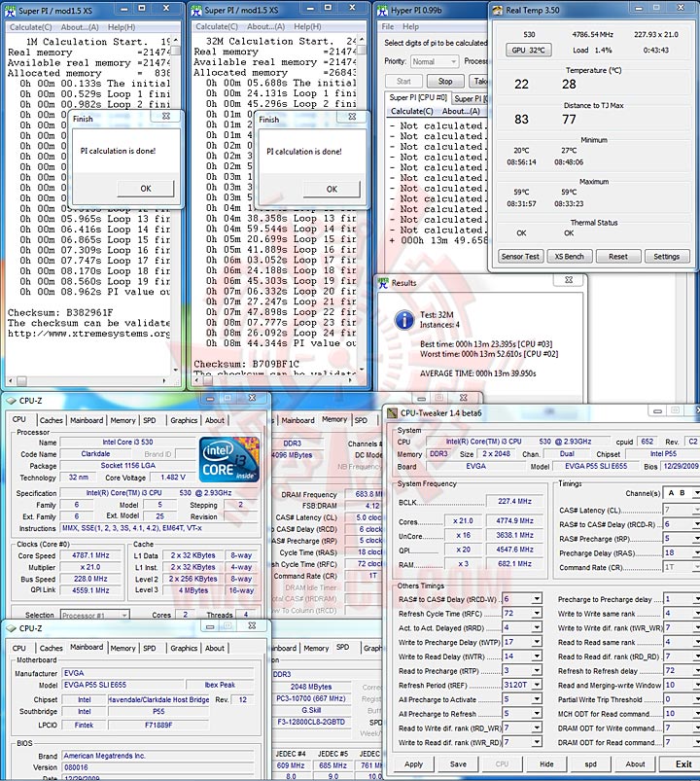Click the Best time 13m 23.395s line

coord(485,344)
